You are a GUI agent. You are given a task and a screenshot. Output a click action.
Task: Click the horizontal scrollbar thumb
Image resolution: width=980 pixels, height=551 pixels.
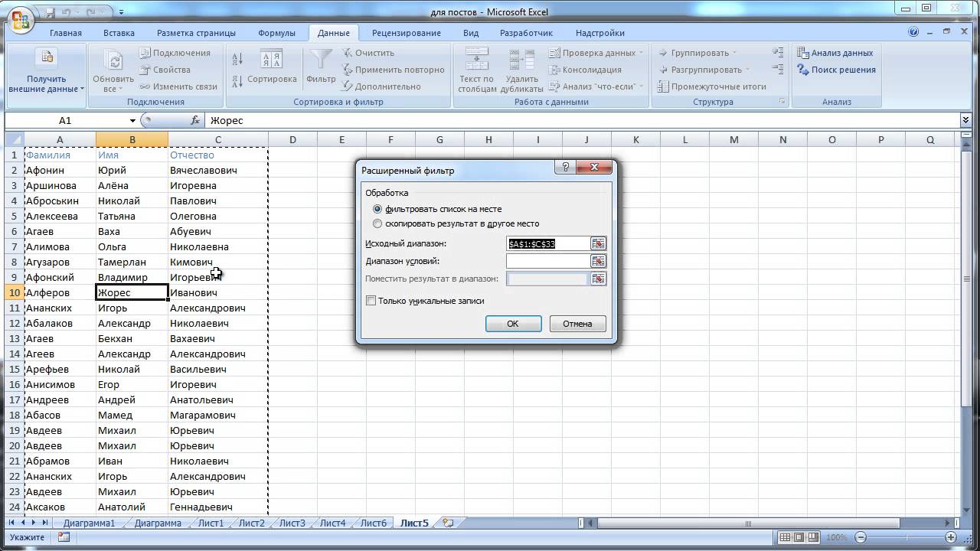(750, 523)
